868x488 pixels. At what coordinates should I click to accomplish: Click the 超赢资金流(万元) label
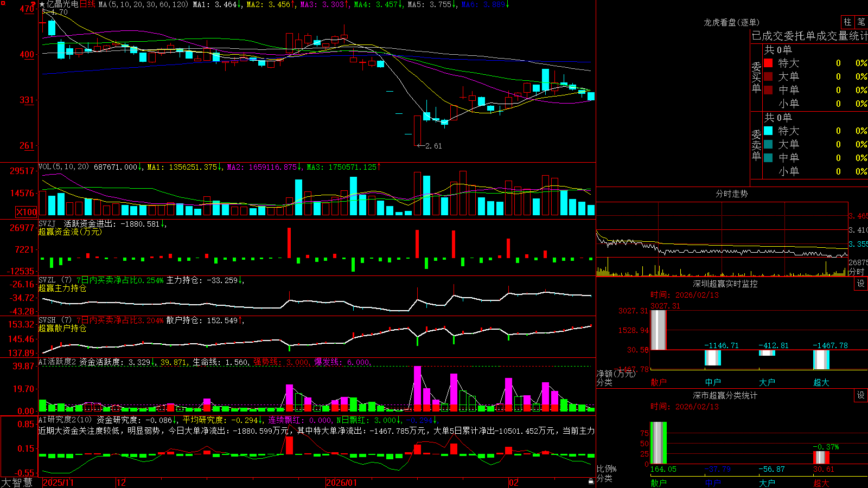[70, 232]
